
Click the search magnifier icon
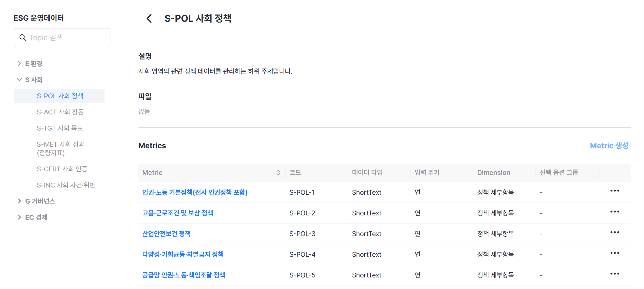click(x=23, y=38)
